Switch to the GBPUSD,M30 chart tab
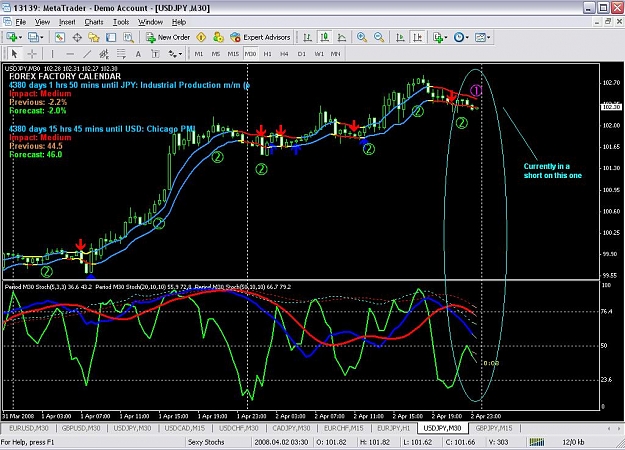Screen dimensions: 625x450 click(x=81, y=428)
